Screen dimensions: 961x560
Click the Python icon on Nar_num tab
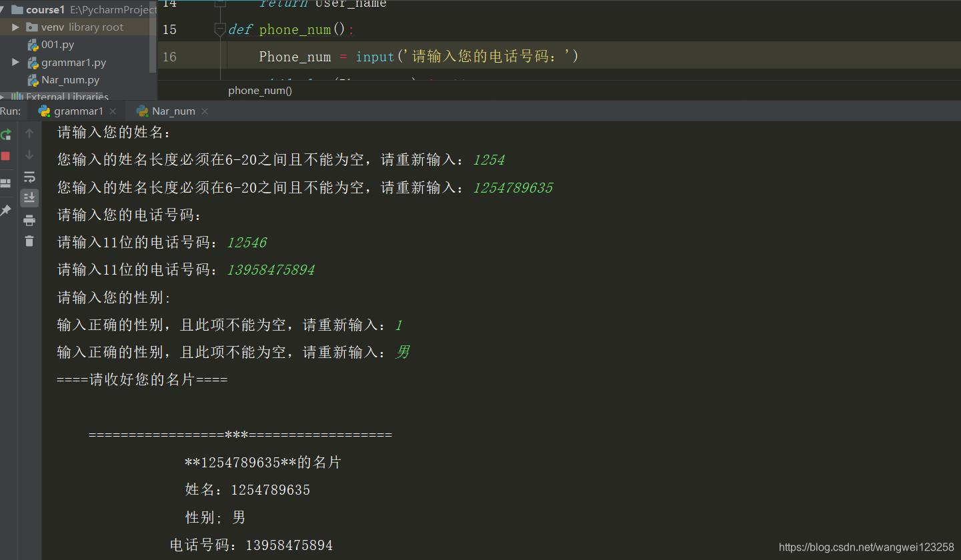pos(142,111)
